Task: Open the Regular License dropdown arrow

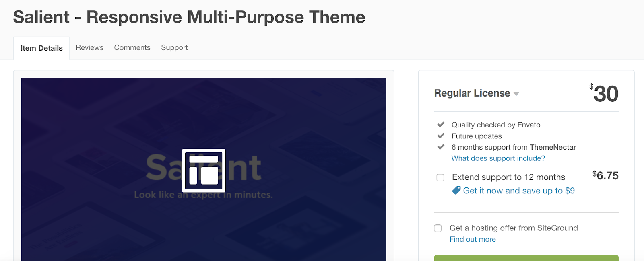Action: [516, 94]
